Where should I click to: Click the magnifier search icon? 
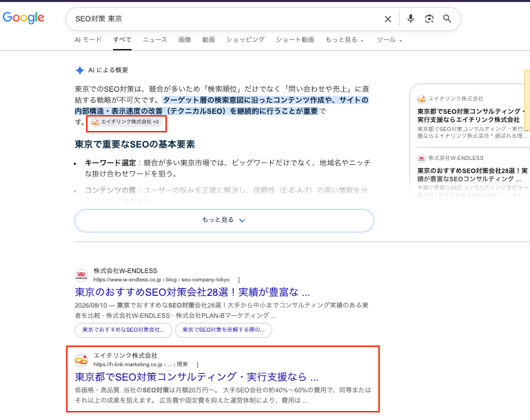(447, 19)
